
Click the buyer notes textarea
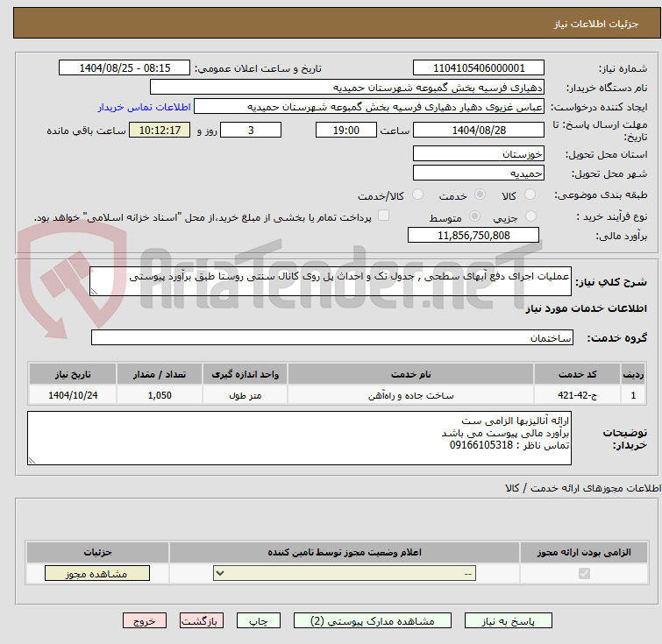[299, 438]
